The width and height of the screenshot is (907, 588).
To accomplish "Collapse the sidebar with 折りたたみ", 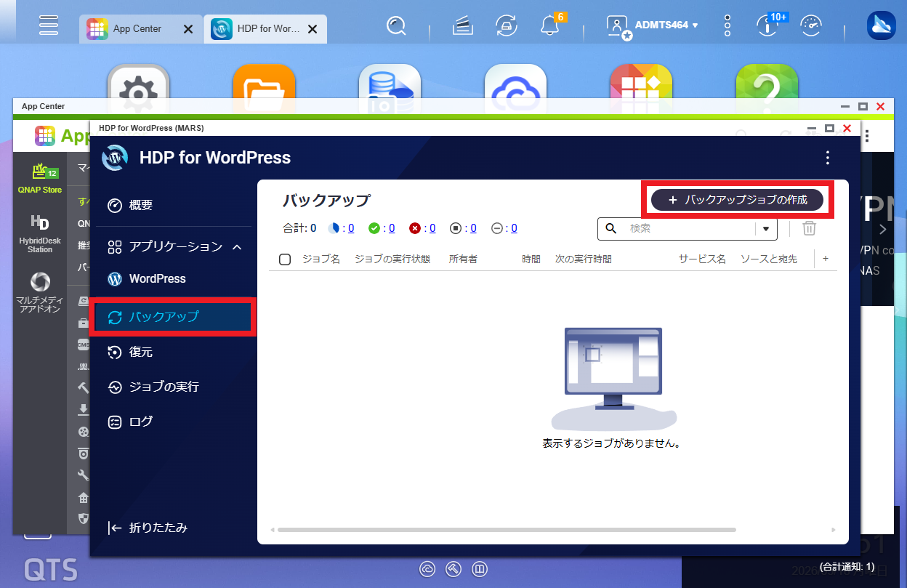I will pyautogui.click(x=148, y=528).
